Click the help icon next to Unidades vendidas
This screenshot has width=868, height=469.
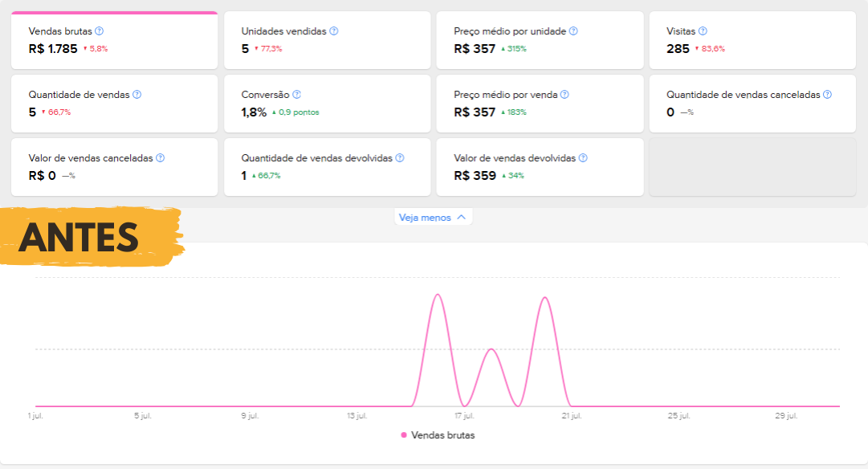[334, 31]
